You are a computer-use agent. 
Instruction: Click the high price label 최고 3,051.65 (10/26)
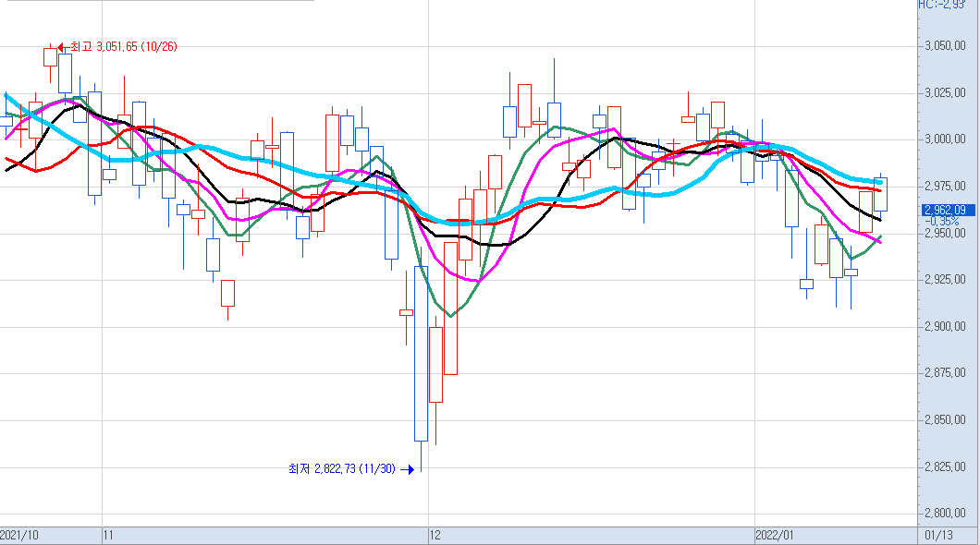(124, 47)
